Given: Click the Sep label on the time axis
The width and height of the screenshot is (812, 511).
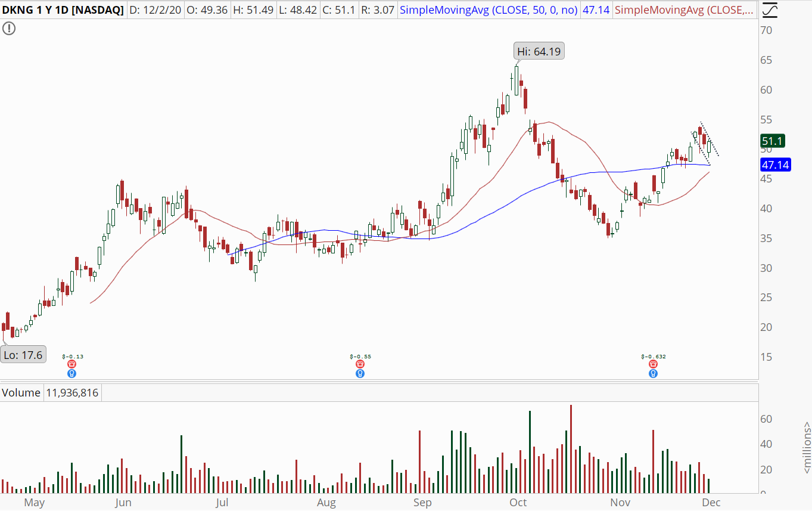Looking at the screenshot, I should 422,503.
